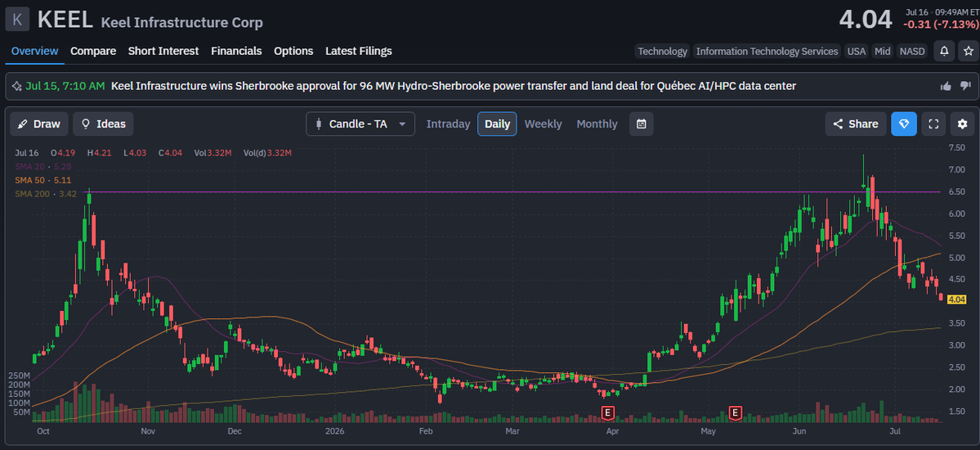The image size is (980, 450).
Task: Click the April earnings E marker
Action: [606, 412]
